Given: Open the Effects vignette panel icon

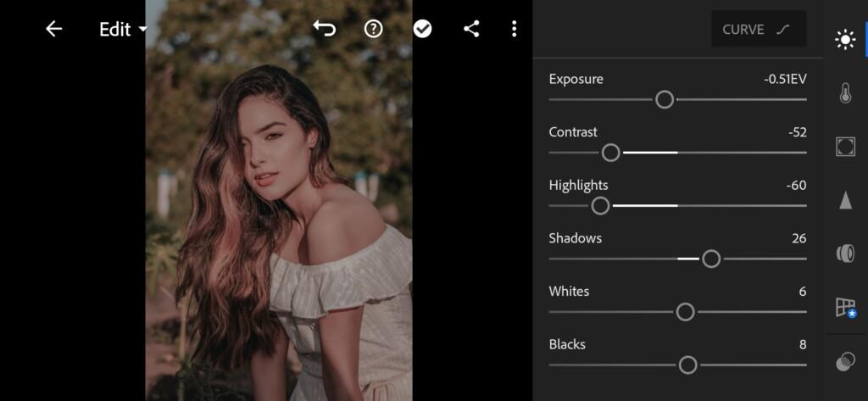Looking at the screenshot, I should [845, 146].
